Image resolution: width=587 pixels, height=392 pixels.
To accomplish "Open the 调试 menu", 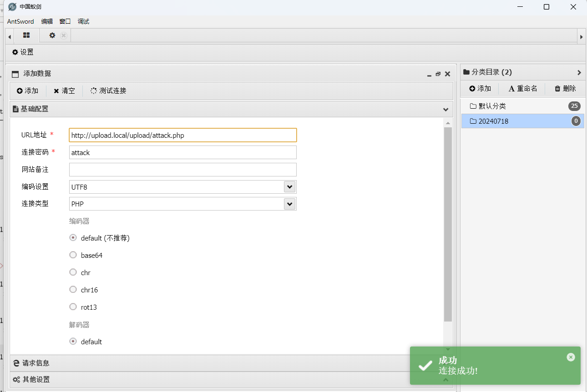I will [83, 21].
